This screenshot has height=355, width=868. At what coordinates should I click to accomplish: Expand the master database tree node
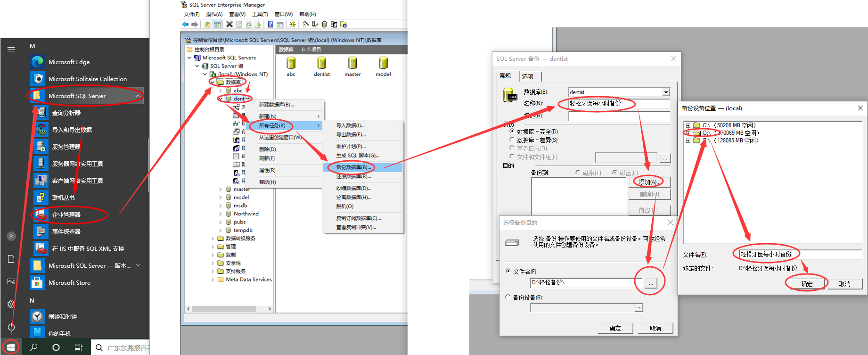point(221,189)
